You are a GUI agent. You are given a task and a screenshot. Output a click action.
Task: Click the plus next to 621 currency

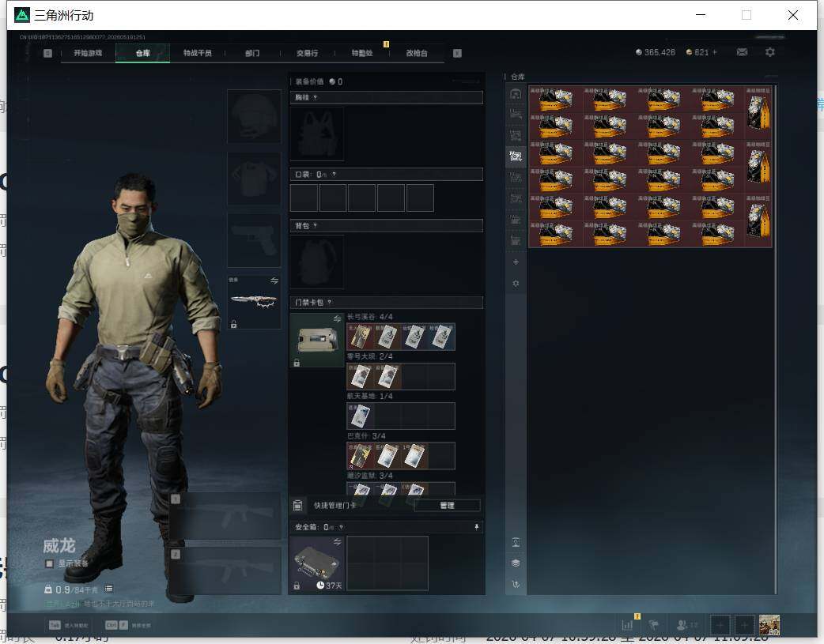click(x=714, y=52)
